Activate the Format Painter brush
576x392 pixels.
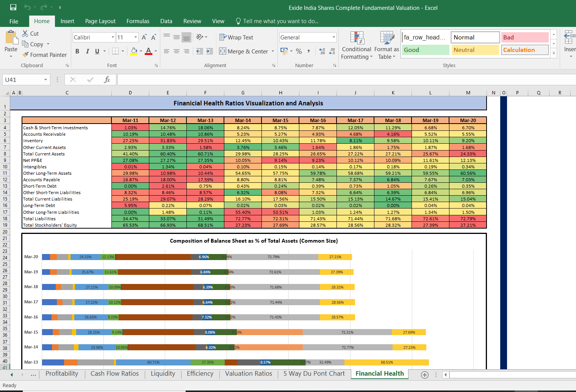pos(44,55)
